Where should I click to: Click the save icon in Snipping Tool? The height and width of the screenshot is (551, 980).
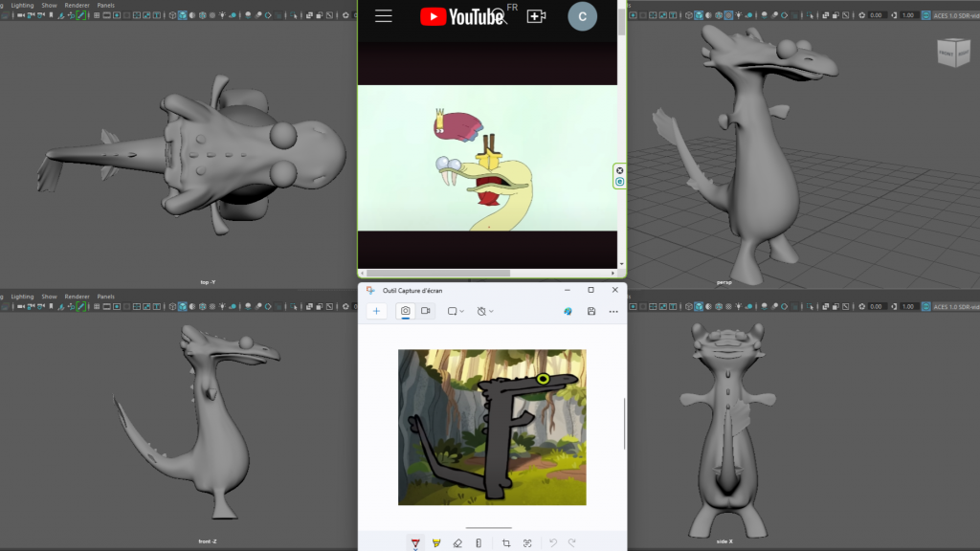pos(591,311)
